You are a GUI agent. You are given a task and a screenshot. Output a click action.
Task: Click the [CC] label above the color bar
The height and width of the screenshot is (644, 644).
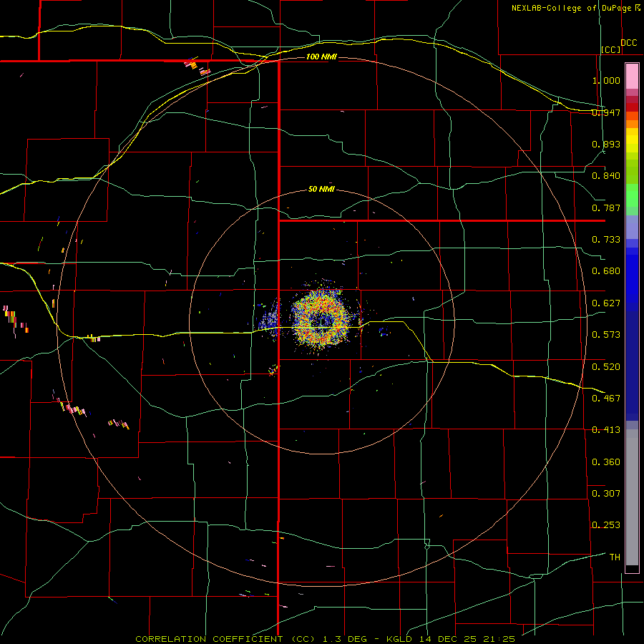click(x=611, y=49)
